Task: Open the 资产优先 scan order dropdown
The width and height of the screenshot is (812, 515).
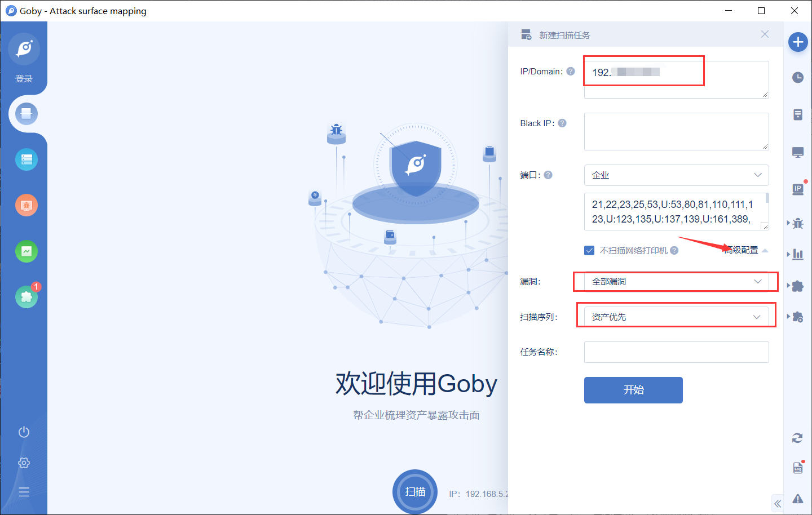Action: click(677, 317)
